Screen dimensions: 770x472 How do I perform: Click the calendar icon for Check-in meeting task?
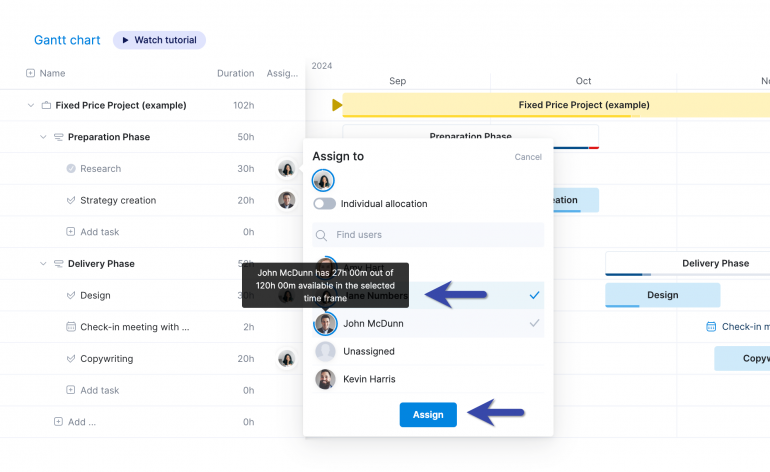click(71, 327)
